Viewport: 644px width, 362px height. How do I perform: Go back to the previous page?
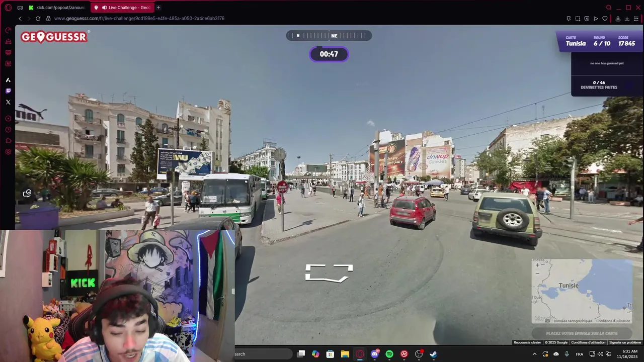coord(20,19)
